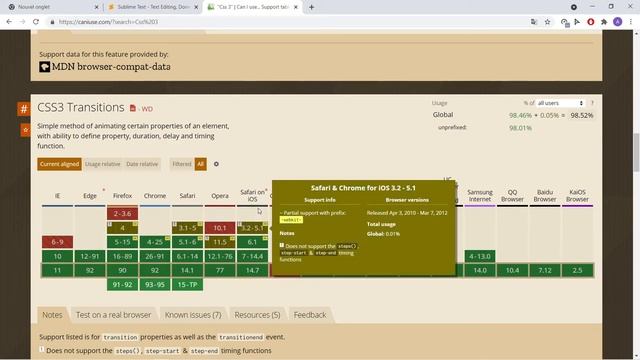Image resolution: width=640 pixels, height=360 pixels.
Task: Select the Current aligned view
Action: click(60, 164)
